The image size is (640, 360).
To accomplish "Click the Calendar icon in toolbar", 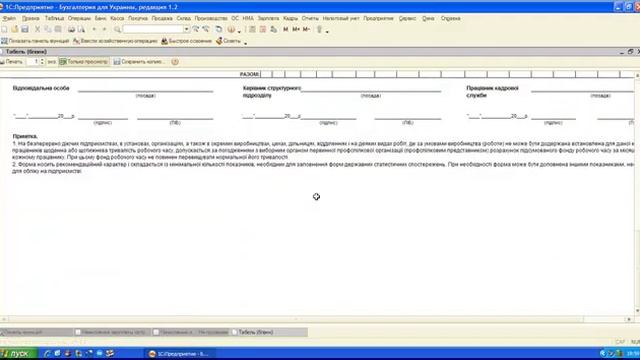I will tap(263, 29).
